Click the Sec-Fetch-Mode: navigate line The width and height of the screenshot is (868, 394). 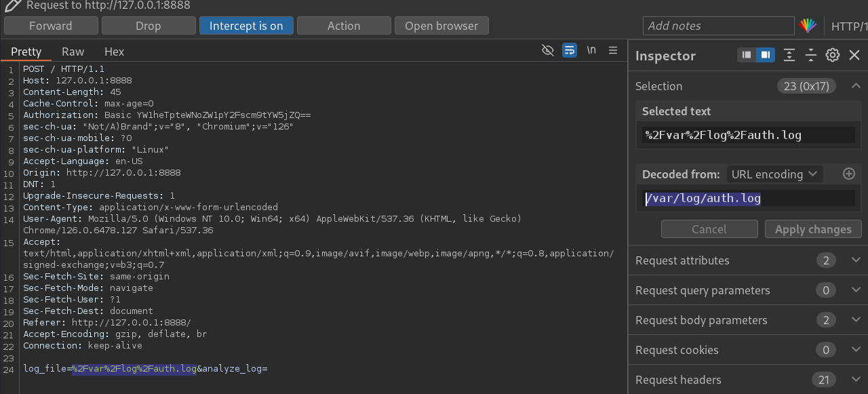pos(88,288)
